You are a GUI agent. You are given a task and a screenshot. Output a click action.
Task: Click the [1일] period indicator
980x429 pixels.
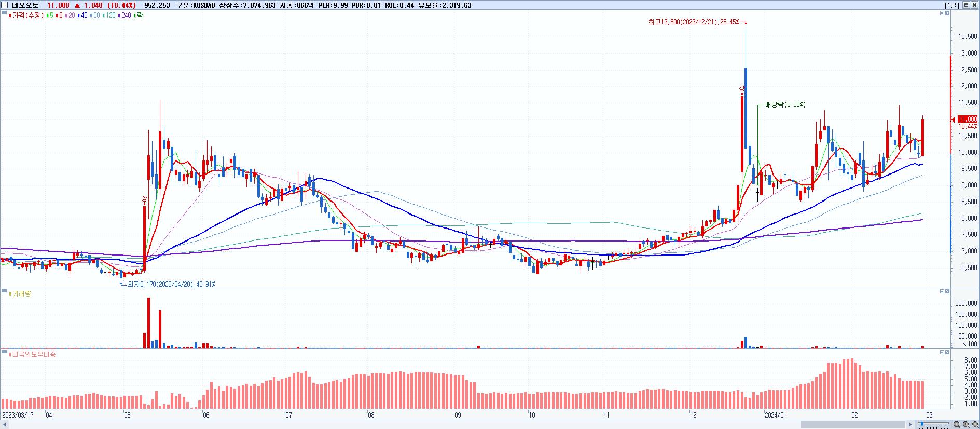(x=952, y=5)
